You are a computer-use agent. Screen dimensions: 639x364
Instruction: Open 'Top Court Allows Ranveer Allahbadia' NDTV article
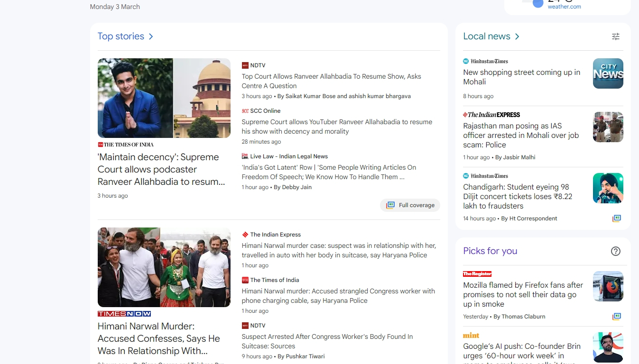(x=331, y=81)
